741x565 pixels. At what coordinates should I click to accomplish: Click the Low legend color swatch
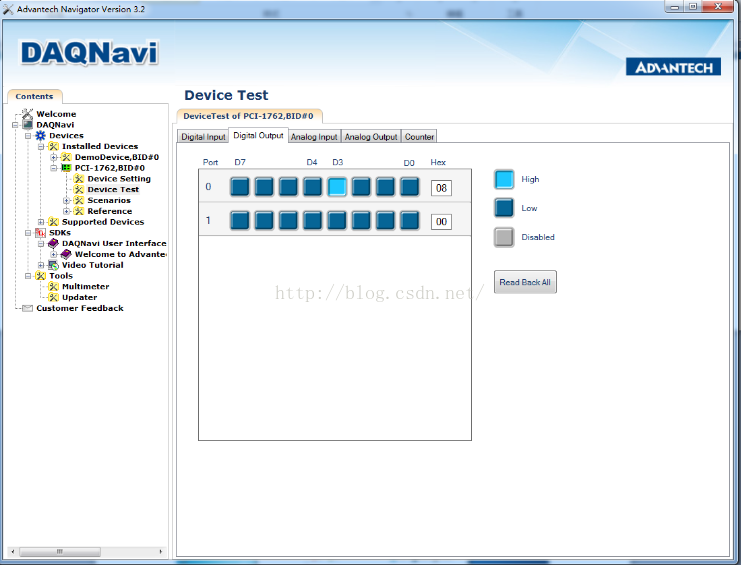pyautogui.click(x=504, y=208)
